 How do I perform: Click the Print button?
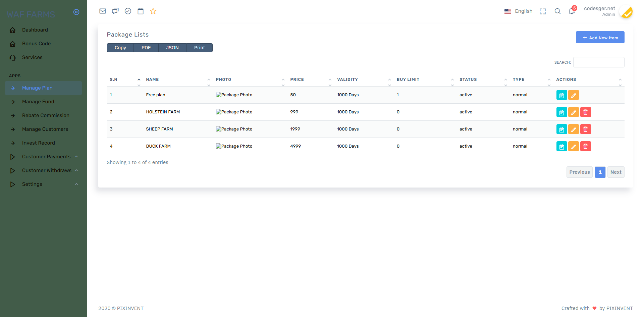click(x=200, y=48)
